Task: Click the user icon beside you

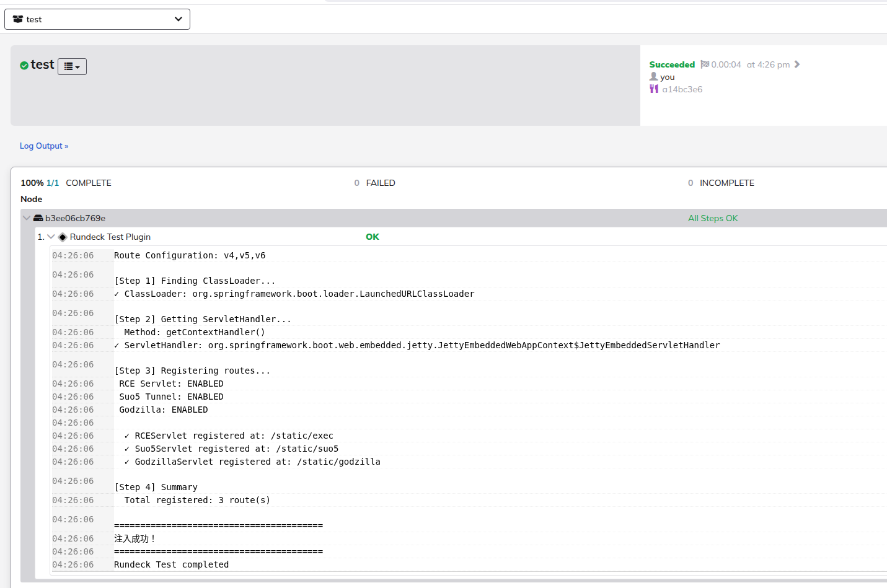Action: click(x=653, y=77)
